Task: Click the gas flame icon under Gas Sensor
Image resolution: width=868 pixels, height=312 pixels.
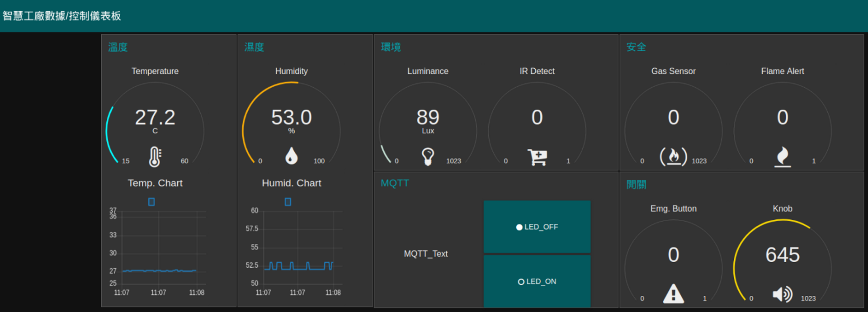Action: point(674,156)
